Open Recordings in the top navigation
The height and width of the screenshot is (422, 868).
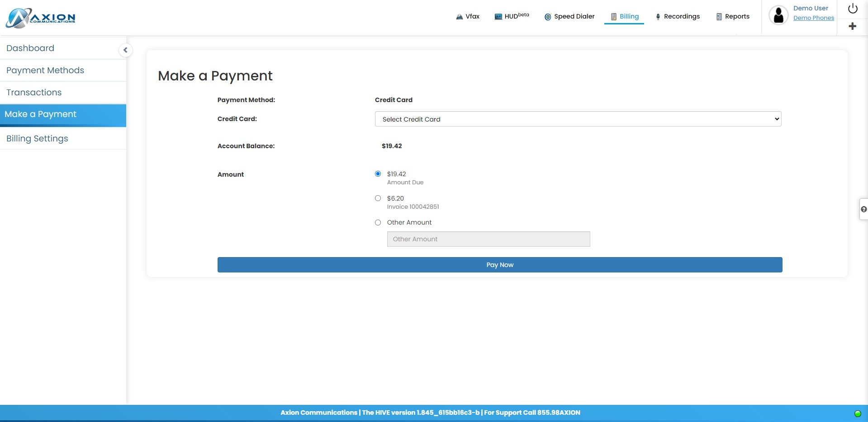pos(677,16)
